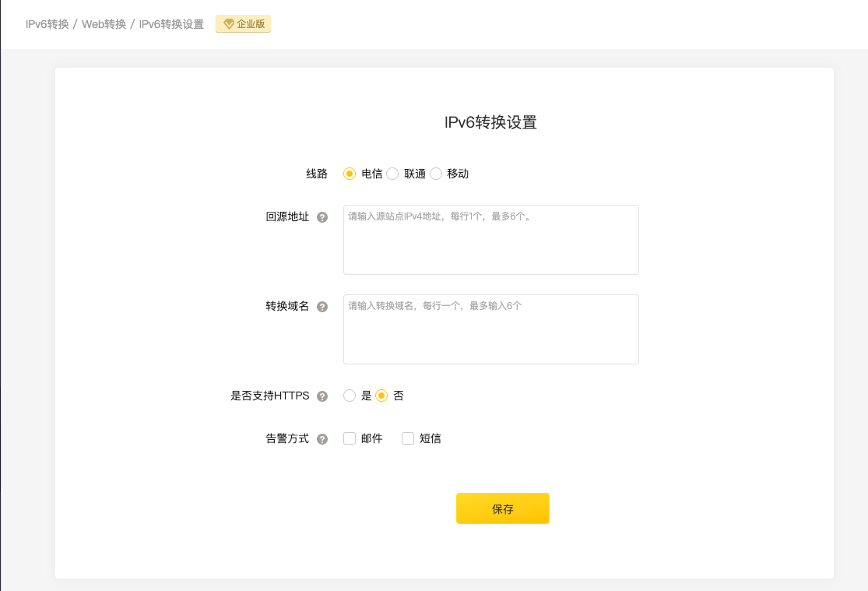Click the question mark icon beside 告警方式

(x=322, y=439)
